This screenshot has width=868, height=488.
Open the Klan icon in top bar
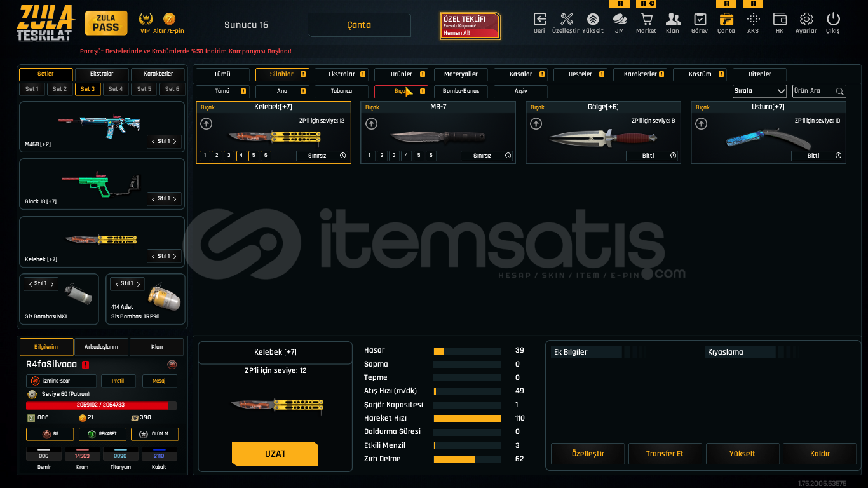pyautogui.click(x=673, y=19)
